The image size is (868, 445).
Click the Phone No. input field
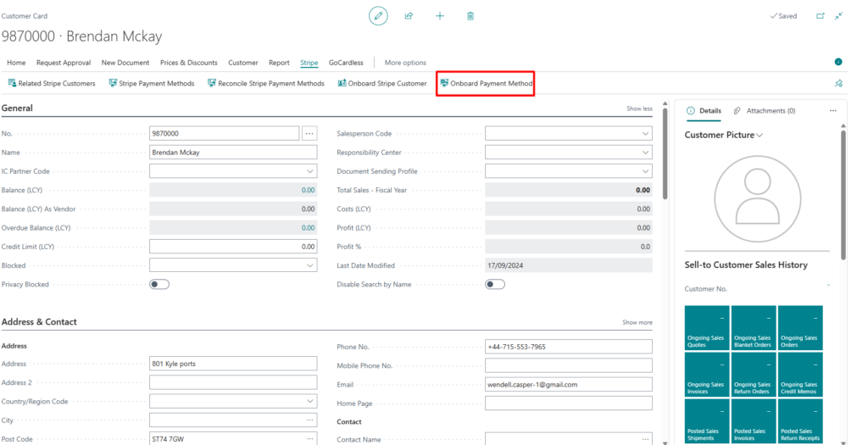[x=569, y=347]
